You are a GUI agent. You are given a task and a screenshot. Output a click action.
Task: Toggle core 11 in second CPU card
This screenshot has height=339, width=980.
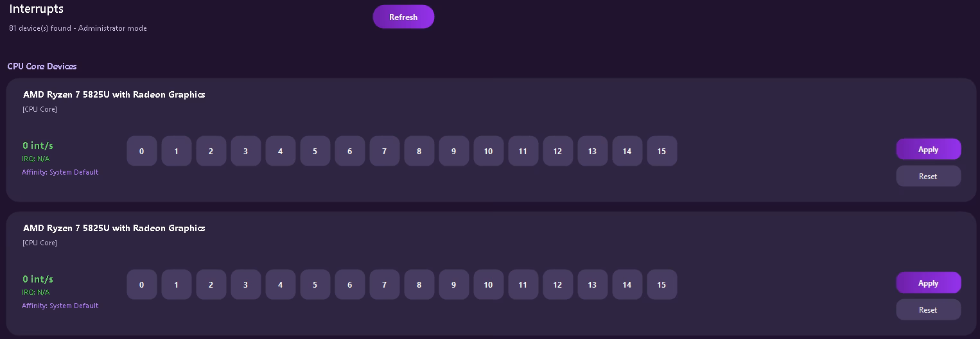[x=523, y=284]
